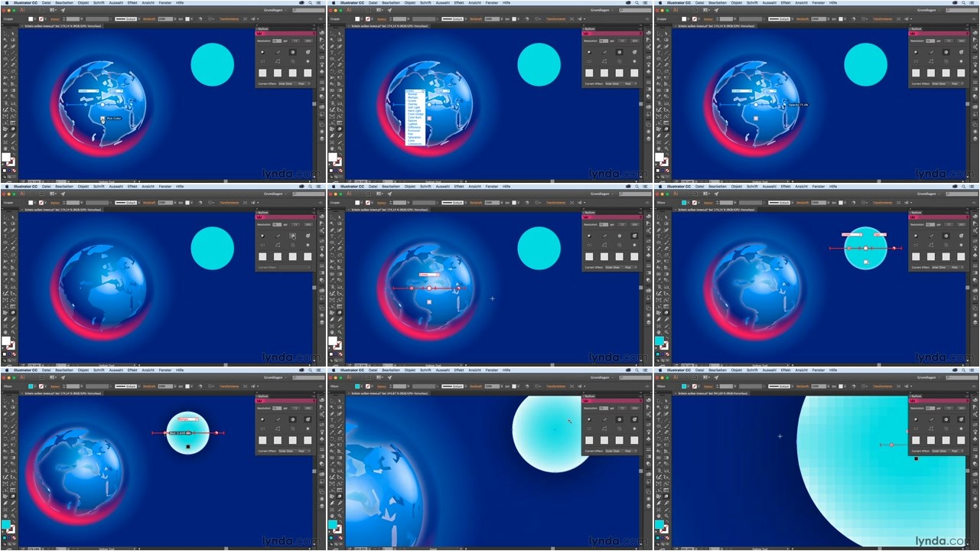Click the 300 ppi preset in top-center Stylism panel
Image resolution: width=980 pixels, height=551 pixels.
point(635,41)
